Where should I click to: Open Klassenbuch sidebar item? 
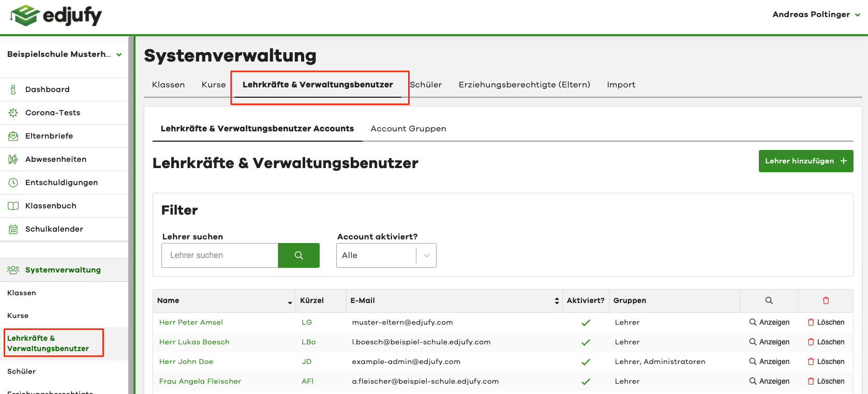[x=50, y=206]
